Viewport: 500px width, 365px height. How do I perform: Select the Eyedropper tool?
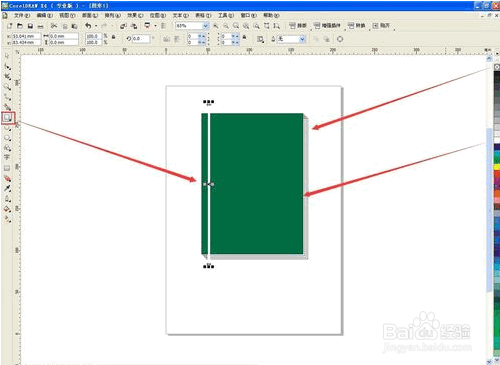tap(7, 189)
